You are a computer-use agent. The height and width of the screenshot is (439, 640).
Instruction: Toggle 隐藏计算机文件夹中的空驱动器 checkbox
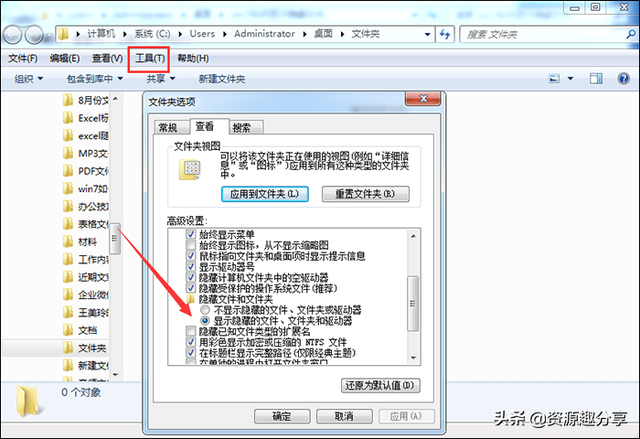coord(191,277)
